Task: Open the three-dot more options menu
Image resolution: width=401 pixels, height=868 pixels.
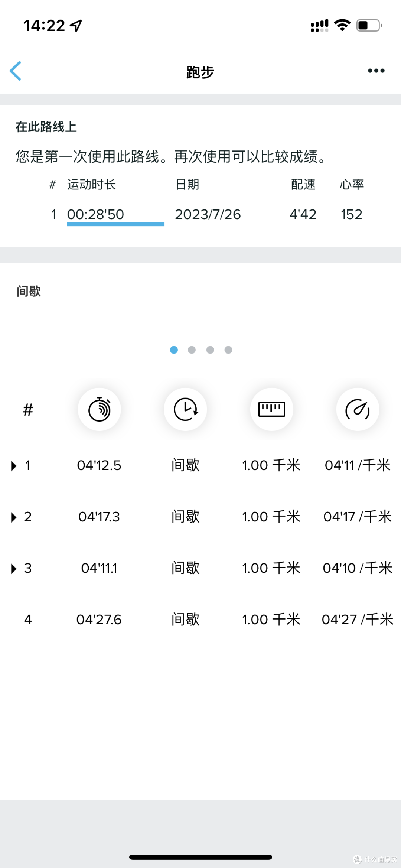Action: (376, 71)
